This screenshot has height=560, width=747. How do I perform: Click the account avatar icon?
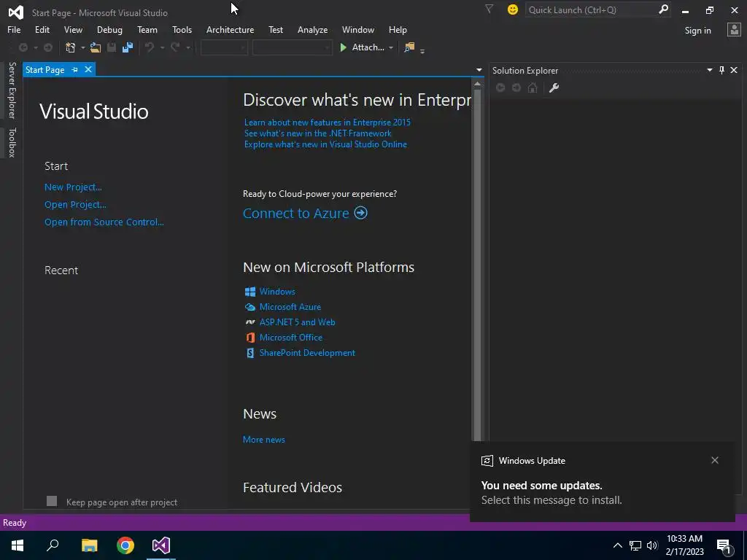pyautogui.click(x=734, y=29)
